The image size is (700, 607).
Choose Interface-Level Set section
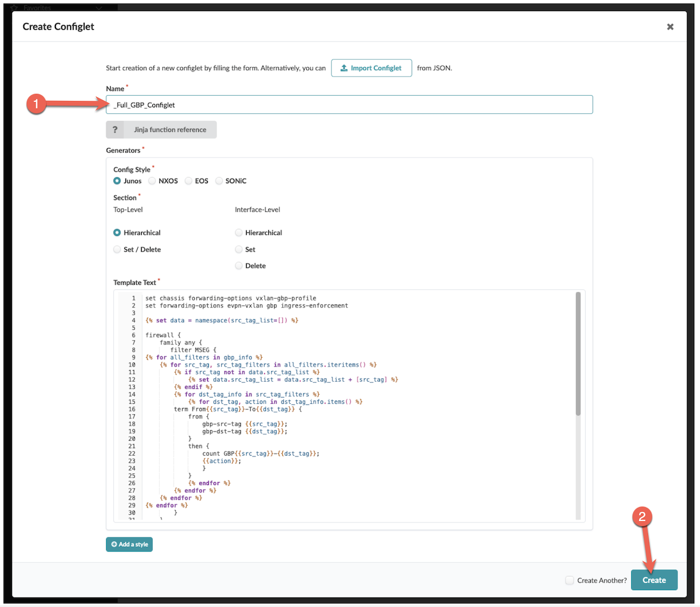pyautogui.click(x=239, y=250)
